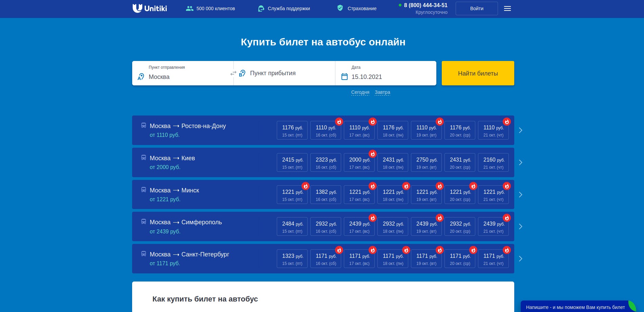Click the support service headset icon
The width and height of the screenshot is (644, 312).
coord(261,8)
